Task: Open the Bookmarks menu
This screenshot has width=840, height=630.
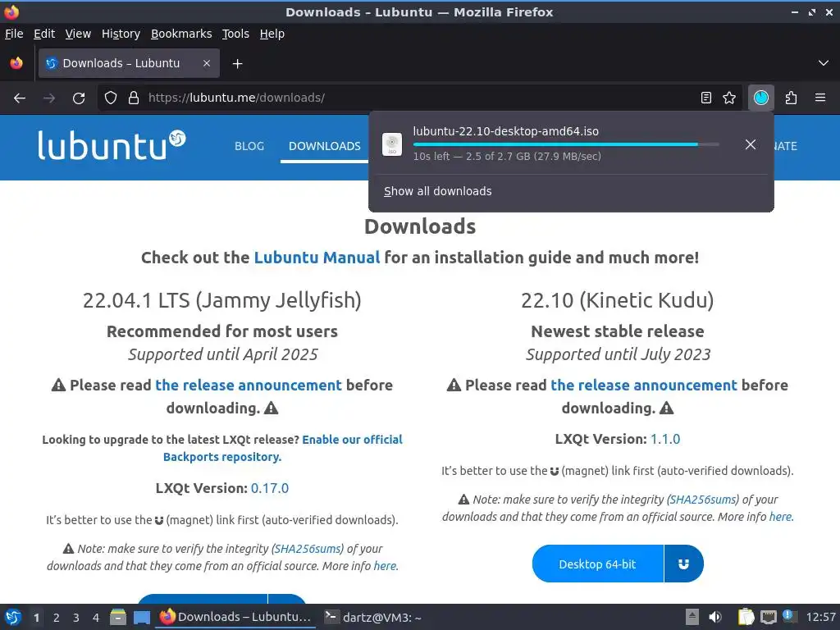Action: [181, 34]
